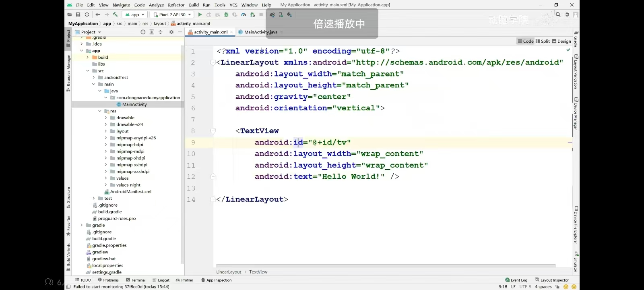This screenshot has height=290, width=644.
Task: Open the Pixel 2 API 30 device dropdown
Action: (172, 14)
